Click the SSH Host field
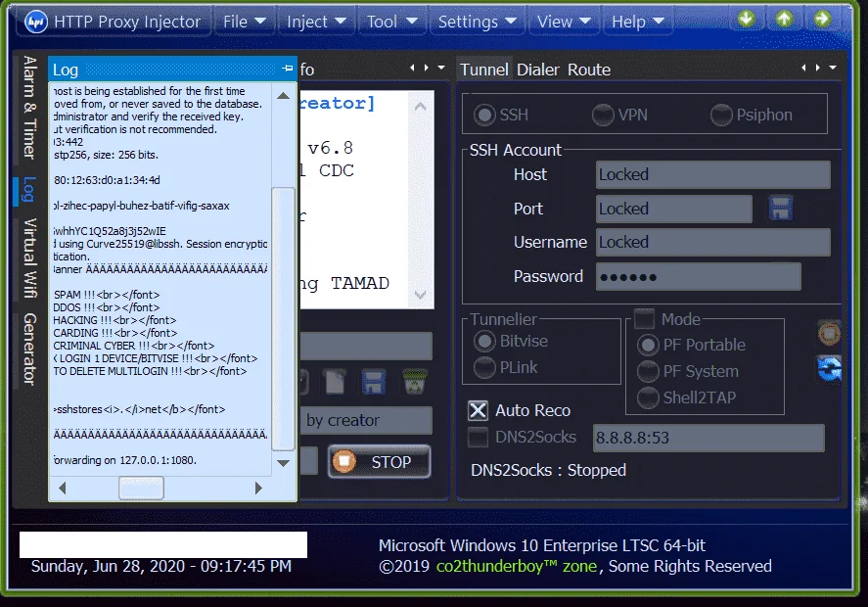This screenshot has width=868, height=607. [x=713, y=174]
